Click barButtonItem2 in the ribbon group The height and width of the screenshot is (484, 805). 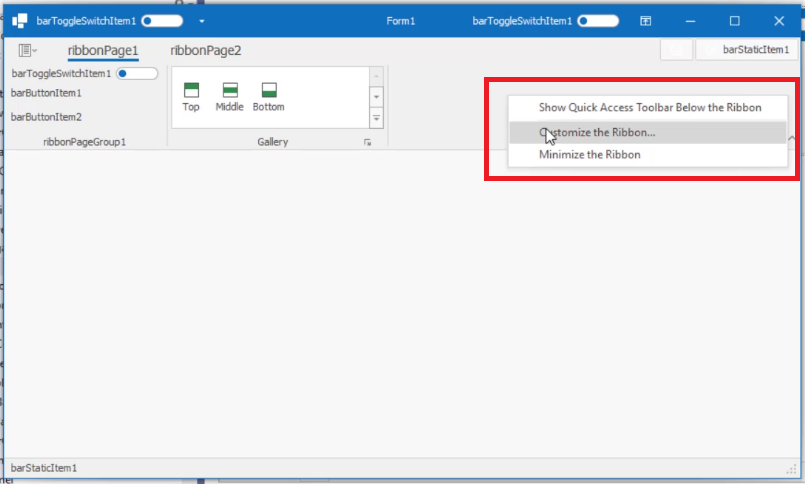(x=46, y=117)
